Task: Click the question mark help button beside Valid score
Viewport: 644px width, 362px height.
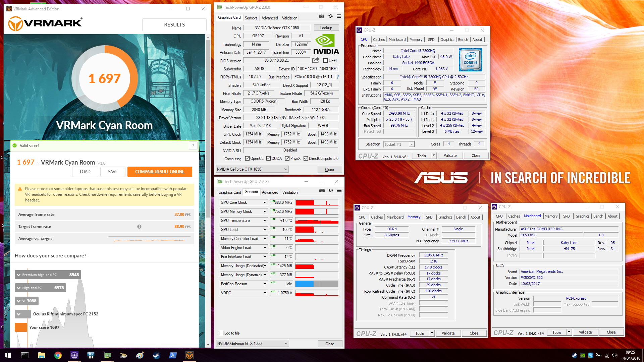Action: click(193, 145)
